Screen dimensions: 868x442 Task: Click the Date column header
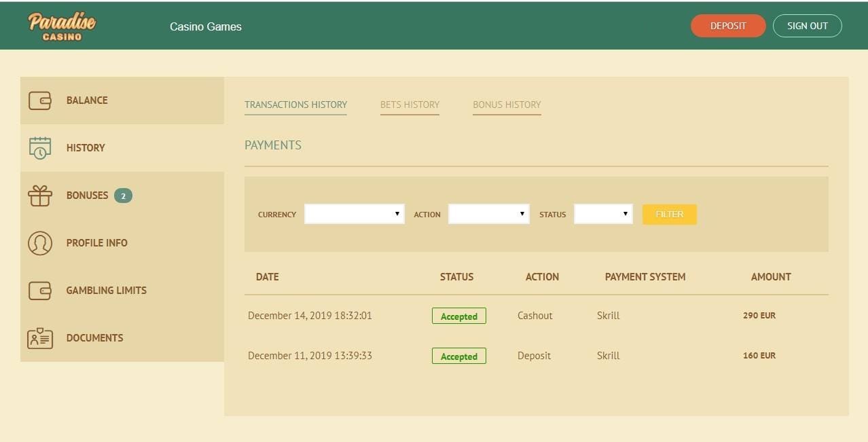click(268, 277)
